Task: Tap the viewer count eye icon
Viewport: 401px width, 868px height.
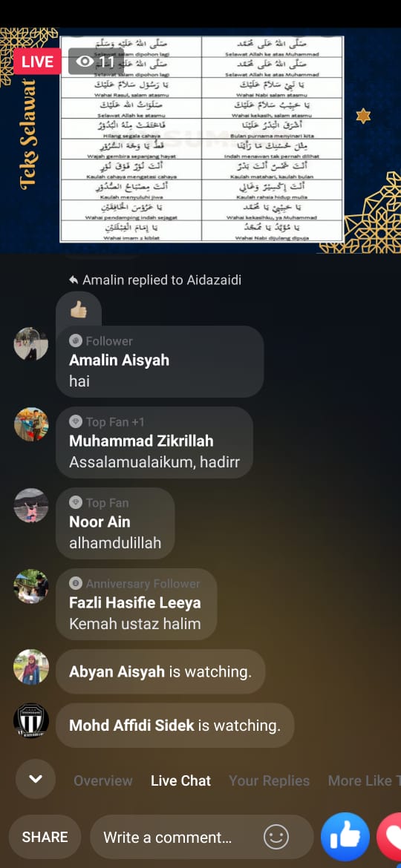Action: coord(85,61)
